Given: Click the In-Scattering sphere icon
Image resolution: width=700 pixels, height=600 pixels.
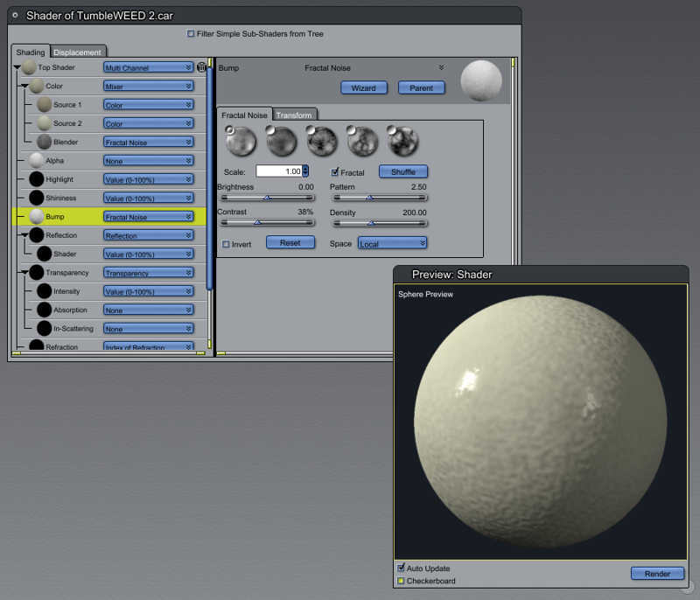Looking at the screenshot, I should [x=45, y=329].
